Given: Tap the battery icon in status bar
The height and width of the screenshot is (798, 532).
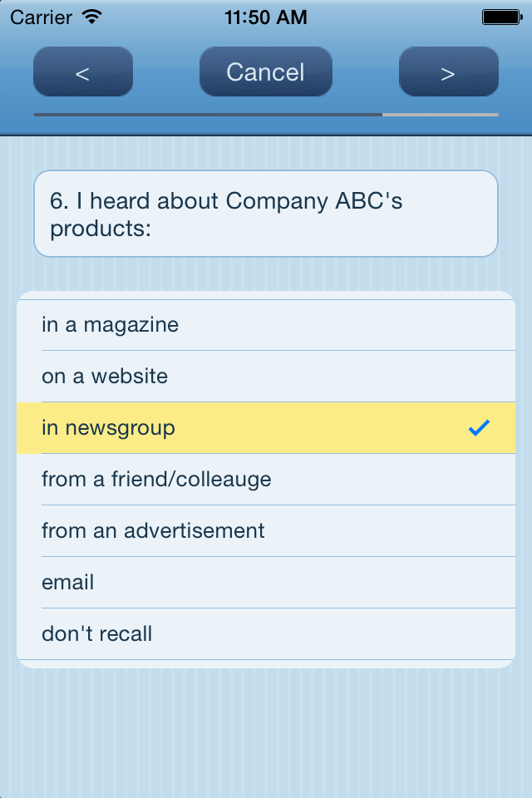Looking at the screenshot, I should (x=501, y=17).
